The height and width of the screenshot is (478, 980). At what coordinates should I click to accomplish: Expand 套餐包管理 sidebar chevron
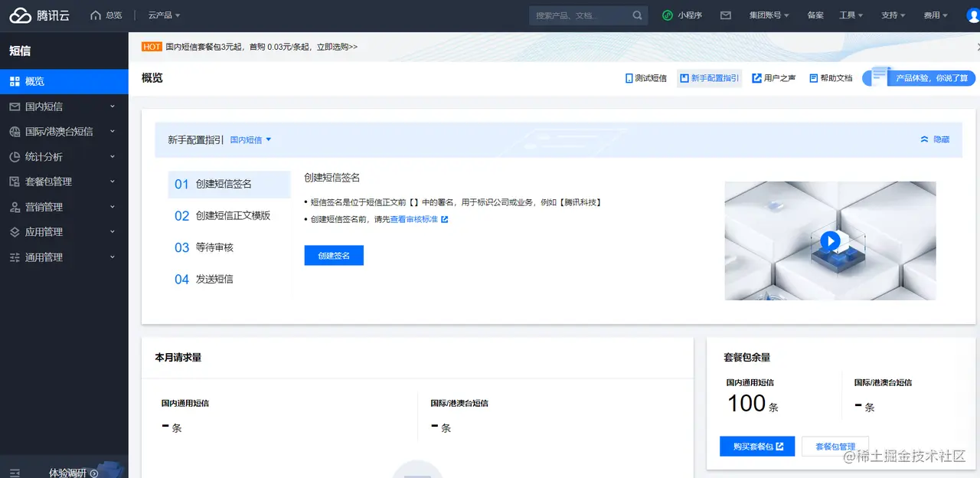[113, 182]
